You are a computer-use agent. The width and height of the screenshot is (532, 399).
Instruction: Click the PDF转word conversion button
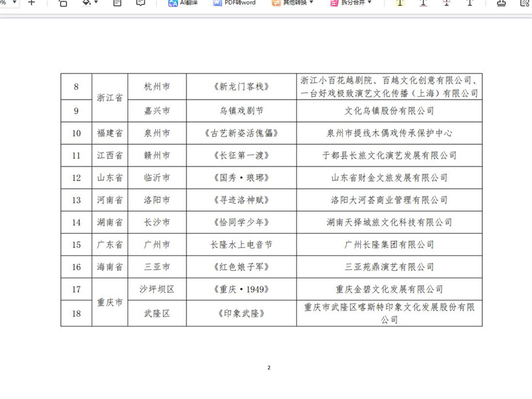[x=234, y=3]
